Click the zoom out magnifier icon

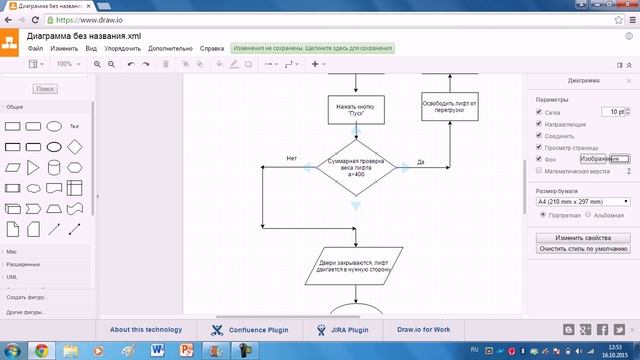tap(111, 64)
